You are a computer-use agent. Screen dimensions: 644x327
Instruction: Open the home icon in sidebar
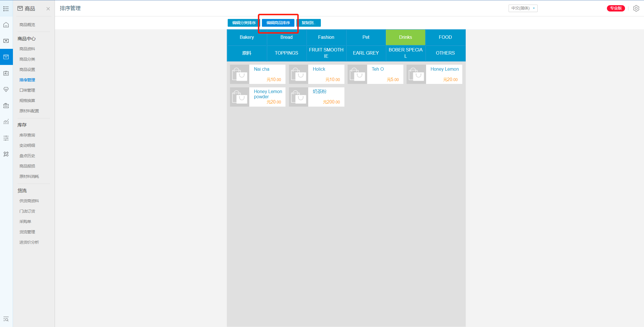click(6, 25)
